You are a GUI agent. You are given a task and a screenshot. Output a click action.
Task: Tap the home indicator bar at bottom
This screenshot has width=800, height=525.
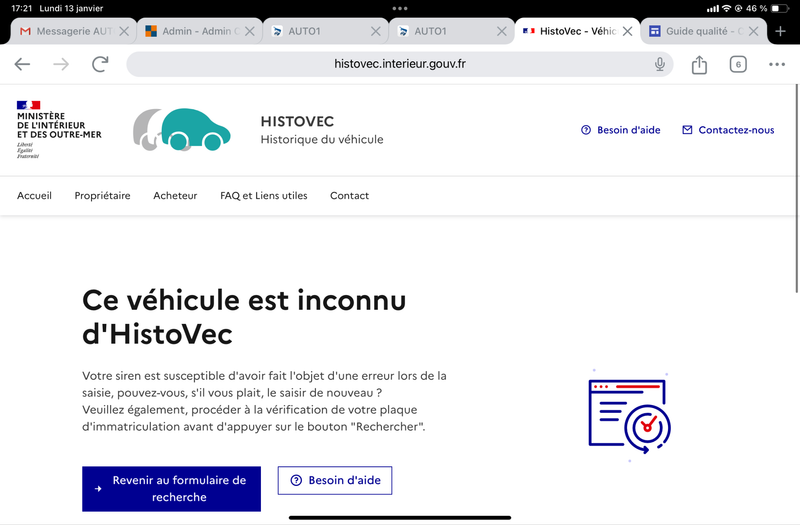pos(400,517)
